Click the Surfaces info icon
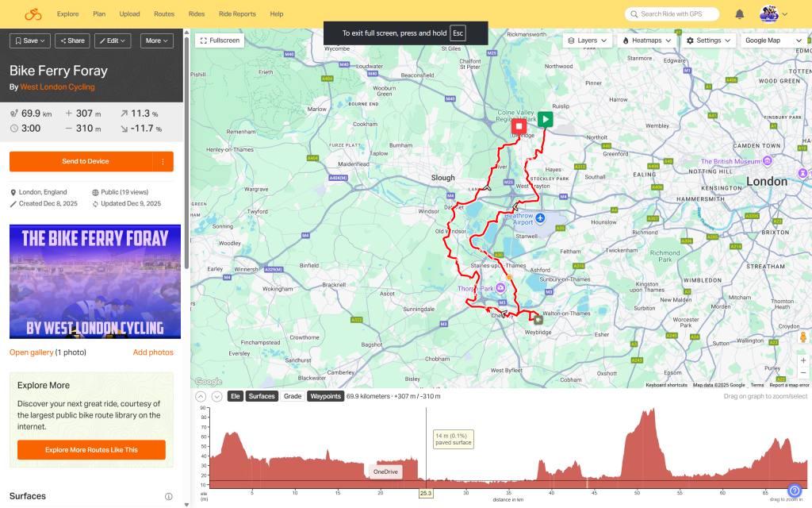Viewport: 812px width, 508px height. pos(168,496)
